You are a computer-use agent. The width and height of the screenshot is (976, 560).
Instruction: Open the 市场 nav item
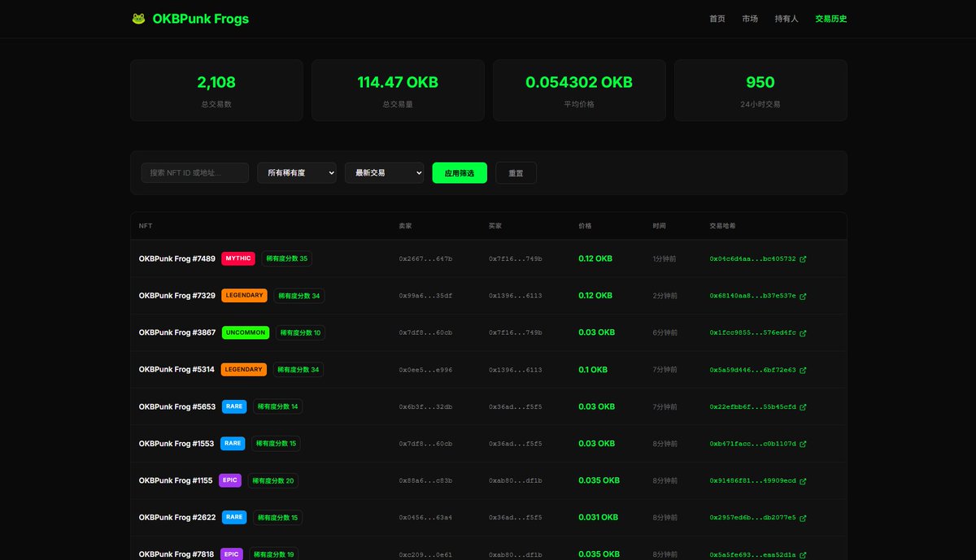tap(750, 19)
